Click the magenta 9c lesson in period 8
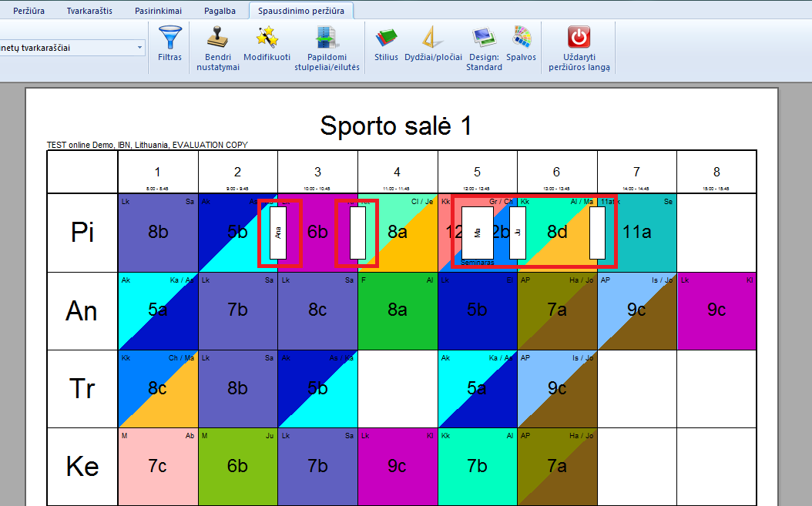 [x=716, y=310]
